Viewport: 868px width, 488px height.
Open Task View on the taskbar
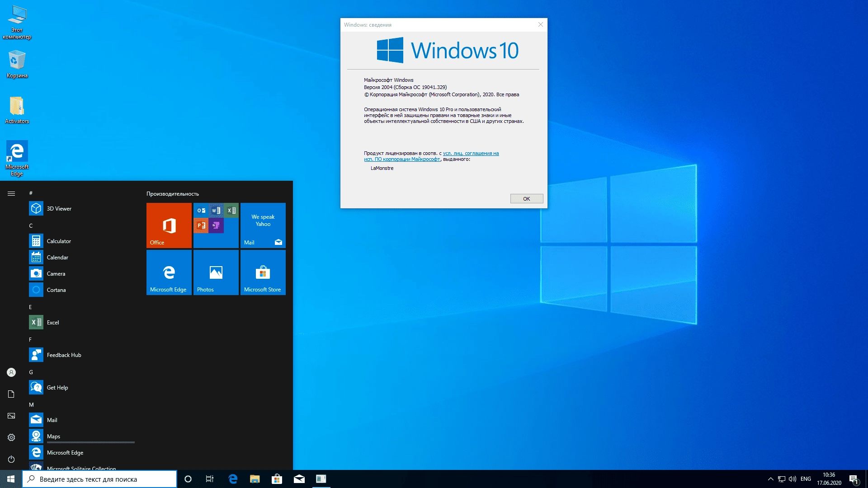click(x=210, y=479)
